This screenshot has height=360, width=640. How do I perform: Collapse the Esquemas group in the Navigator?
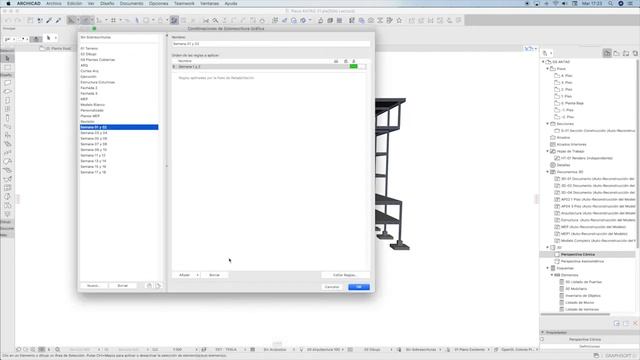coord(548,268)
